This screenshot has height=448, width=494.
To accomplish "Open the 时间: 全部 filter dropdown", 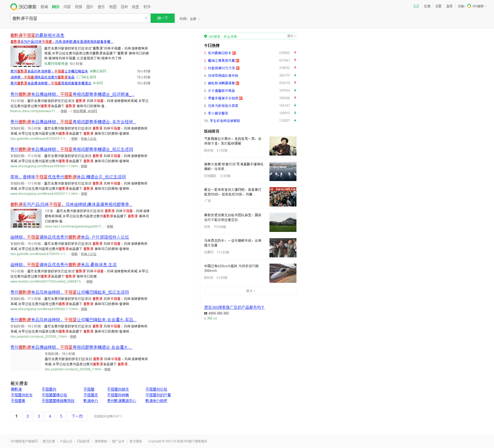I will point(190,19).
